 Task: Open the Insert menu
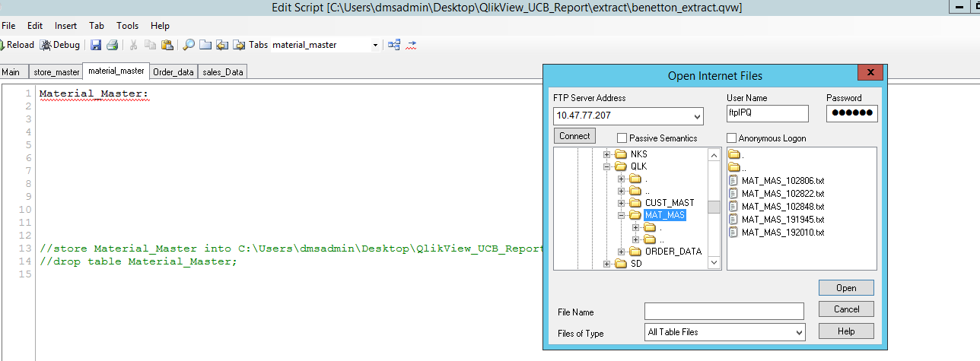point(65,26)
